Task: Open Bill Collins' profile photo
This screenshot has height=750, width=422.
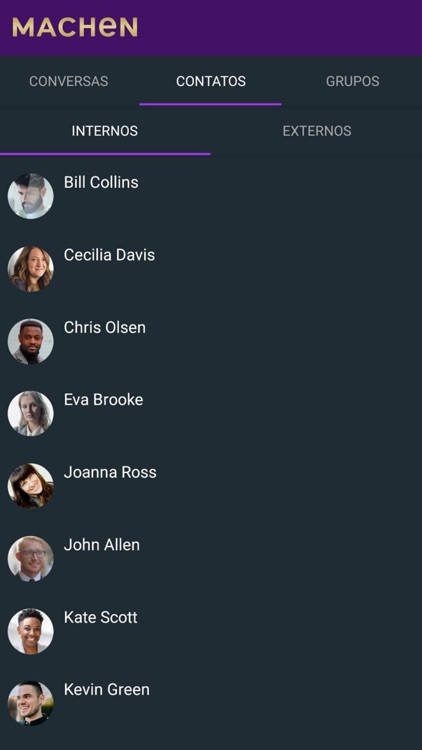Action: click(31, 196)
